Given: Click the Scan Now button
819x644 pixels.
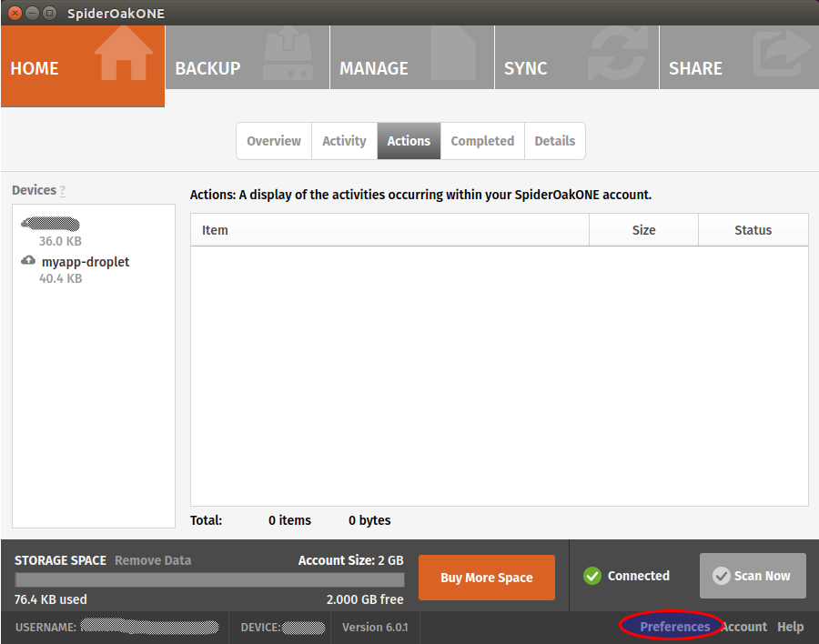Looking at the screenshot, I should pos(753,576).
